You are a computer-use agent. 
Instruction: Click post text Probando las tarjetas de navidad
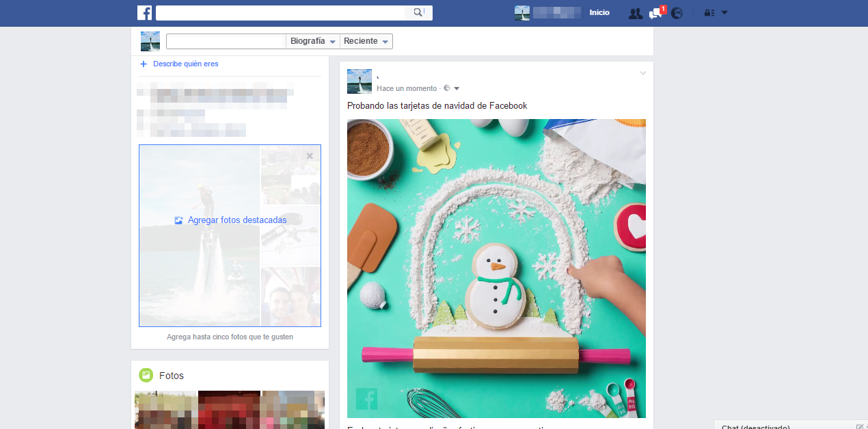[437, 105]
